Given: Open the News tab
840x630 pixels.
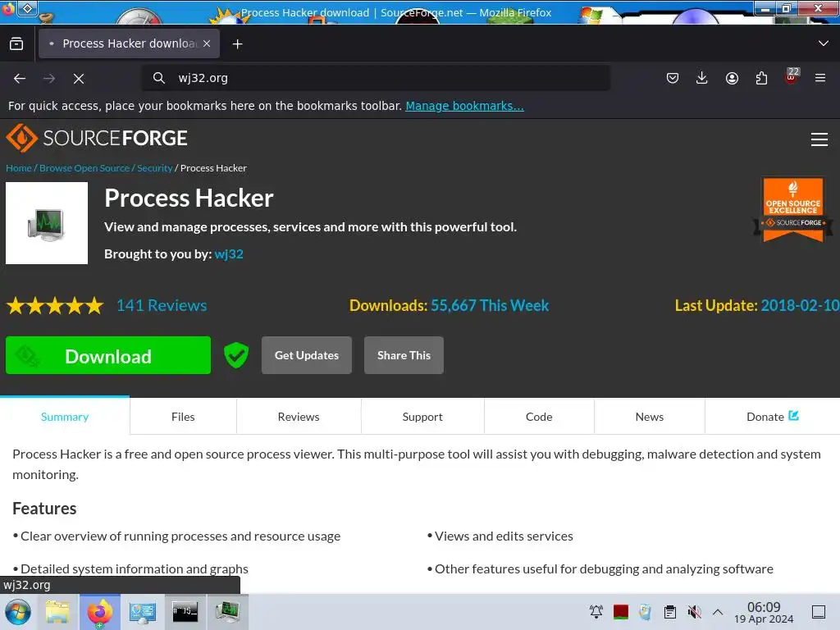Looking at the screenshot, I should click(650, 417).
